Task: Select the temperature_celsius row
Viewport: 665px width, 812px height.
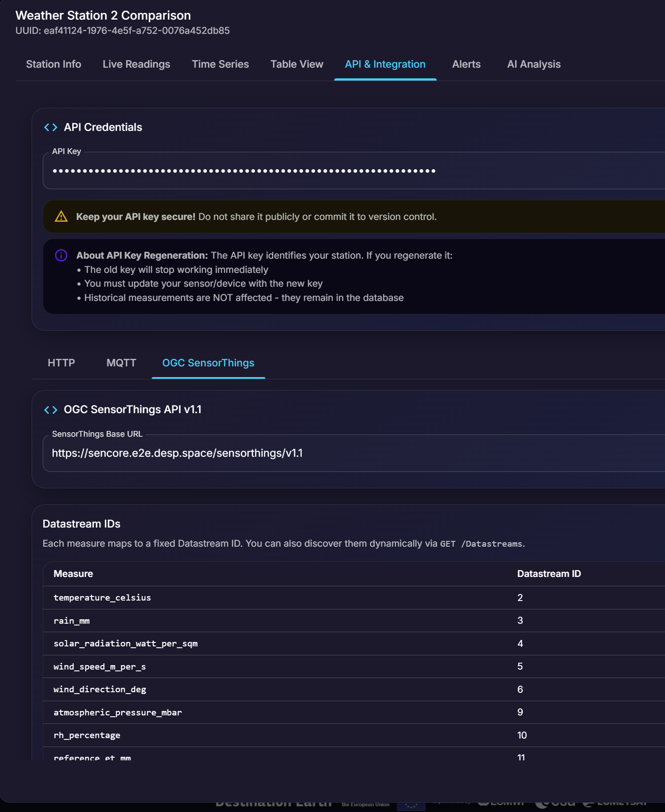Action: coord(354,598)
